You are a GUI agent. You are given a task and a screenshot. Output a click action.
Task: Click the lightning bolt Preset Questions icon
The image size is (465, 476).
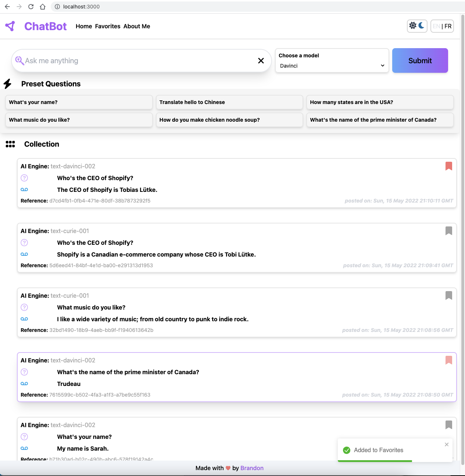click(8, 84)
